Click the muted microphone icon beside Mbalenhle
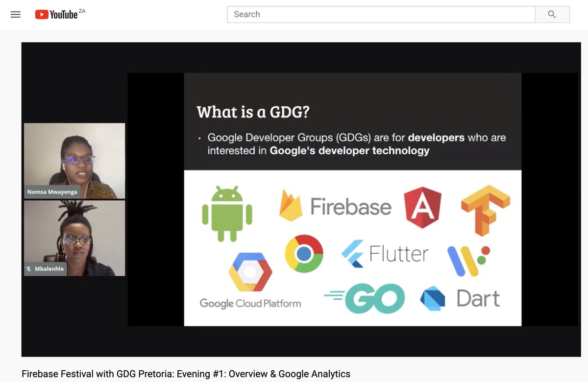The image size is (588, 382). (x=29, y=269)
